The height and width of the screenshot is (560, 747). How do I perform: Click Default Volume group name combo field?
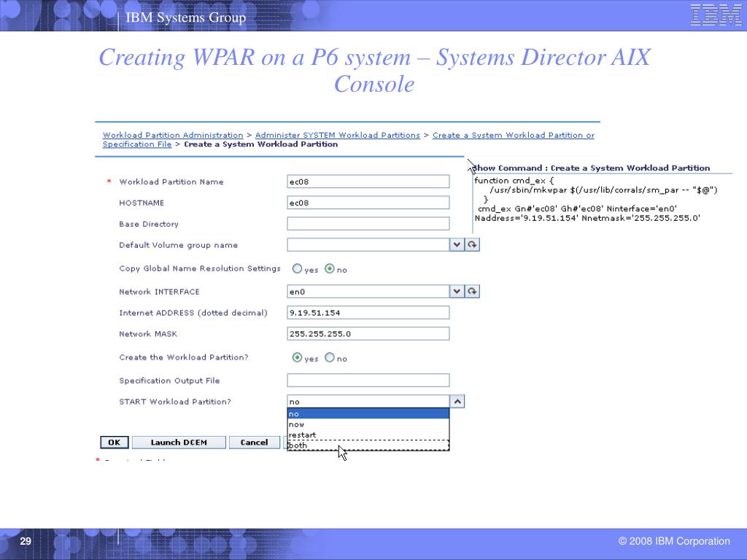(x=368, y=245)
